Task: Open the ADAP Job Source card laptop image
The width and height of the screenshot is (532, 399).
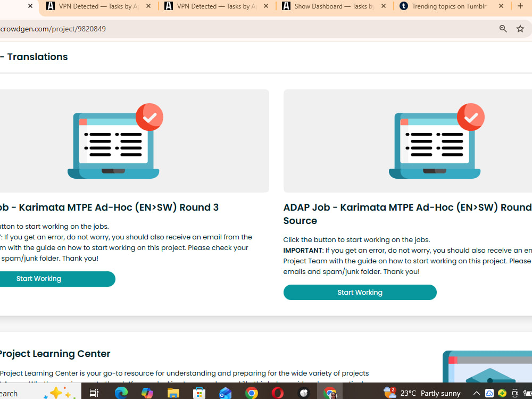Action: [436, 141]
